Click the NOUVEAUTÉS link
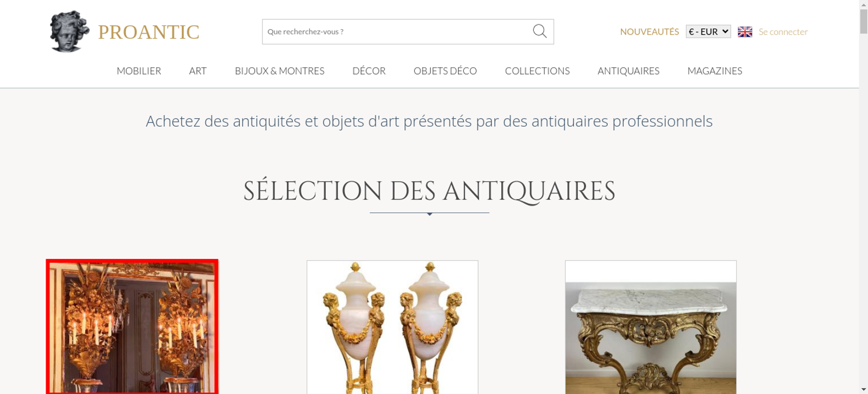 coord(649,32)
